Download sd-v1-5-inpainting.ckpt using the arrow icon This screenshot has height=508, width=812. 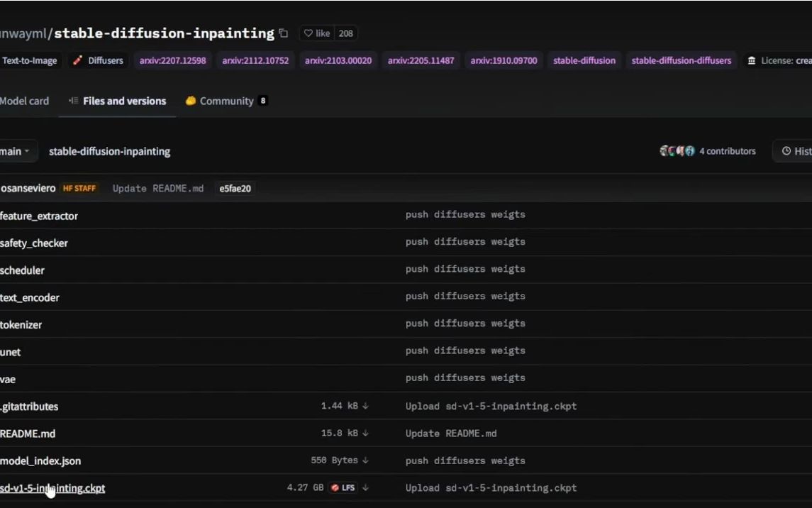(x=366, y=488)
